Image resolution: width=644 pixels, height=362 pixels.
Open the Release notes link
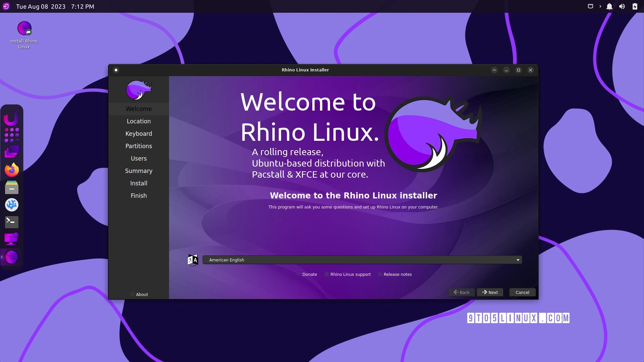coord(397,274)
